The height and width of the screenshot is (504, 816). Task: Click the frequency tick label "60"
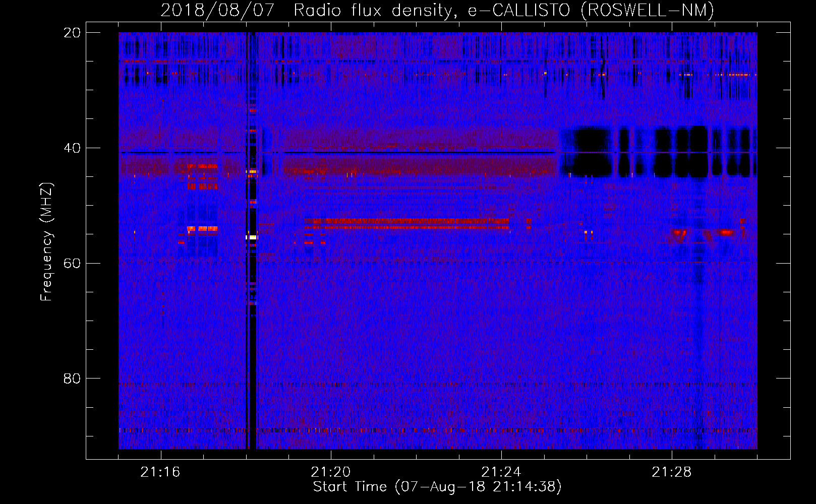(72, 263)
